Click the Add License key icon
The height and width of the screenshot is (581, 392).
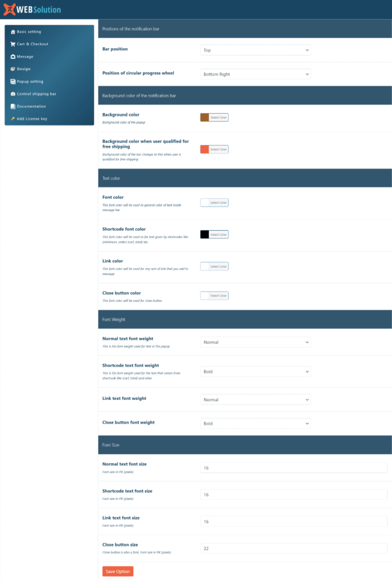(12, 119)
